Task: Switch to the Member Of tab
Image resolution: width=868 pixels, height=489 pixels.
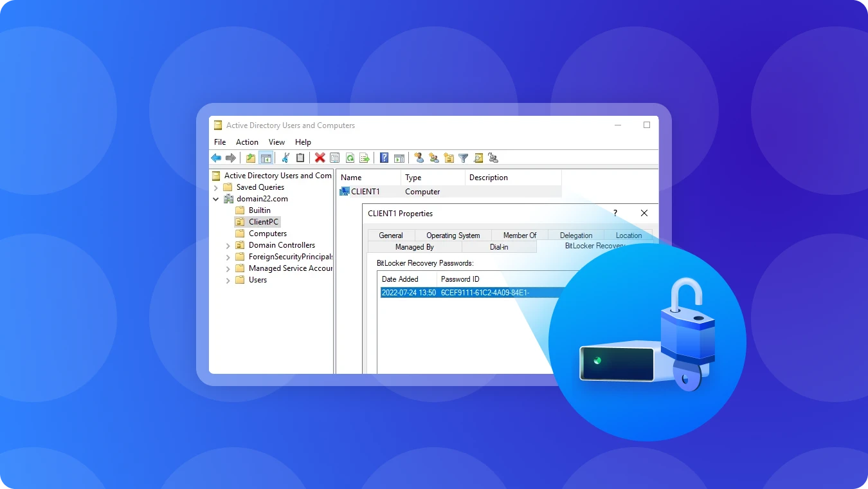Action: pyautogui.click(x=520, y=235)
